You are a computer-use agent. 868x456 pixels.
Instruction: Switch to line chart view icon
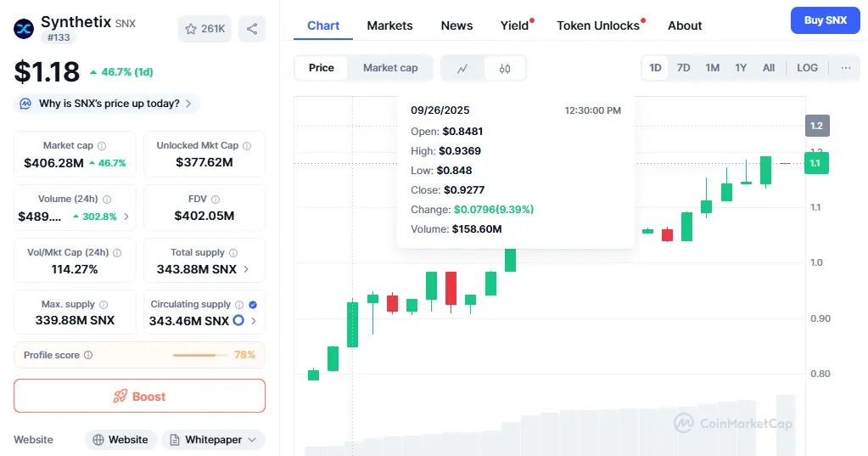(x=462, y=68)
